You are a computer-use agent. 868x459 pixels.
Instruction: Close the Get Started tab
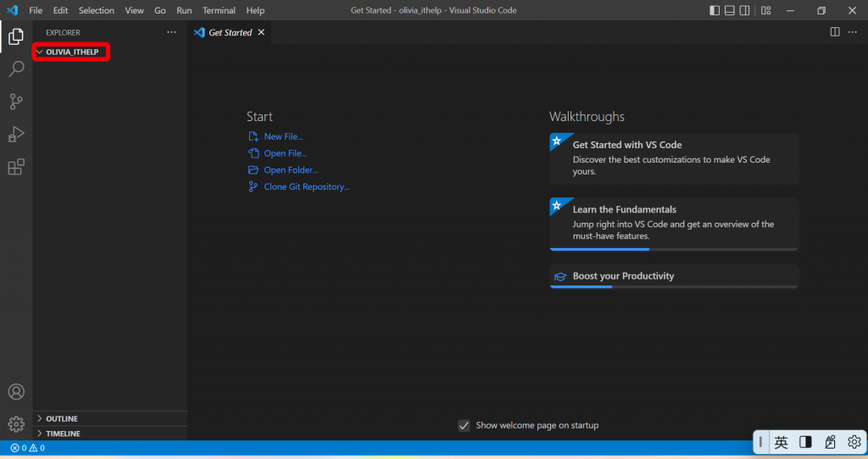pyautogui.click(x=261, y=33)
